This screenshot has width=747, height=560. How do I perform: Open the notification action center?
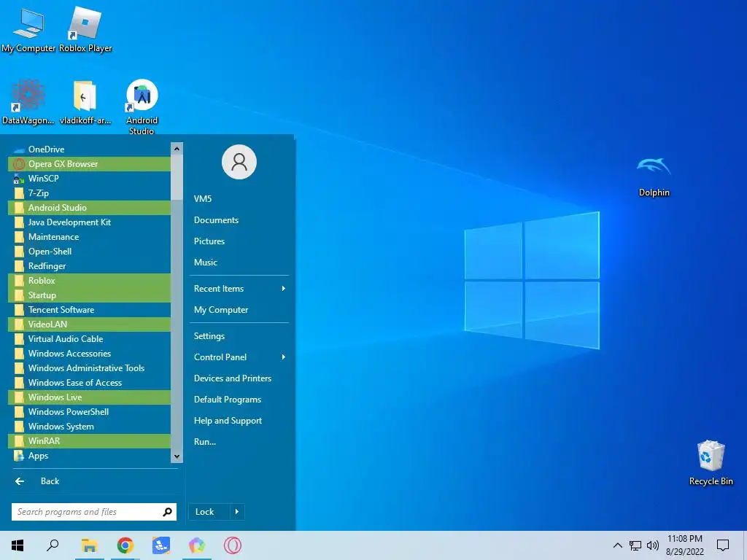(723, 545)
